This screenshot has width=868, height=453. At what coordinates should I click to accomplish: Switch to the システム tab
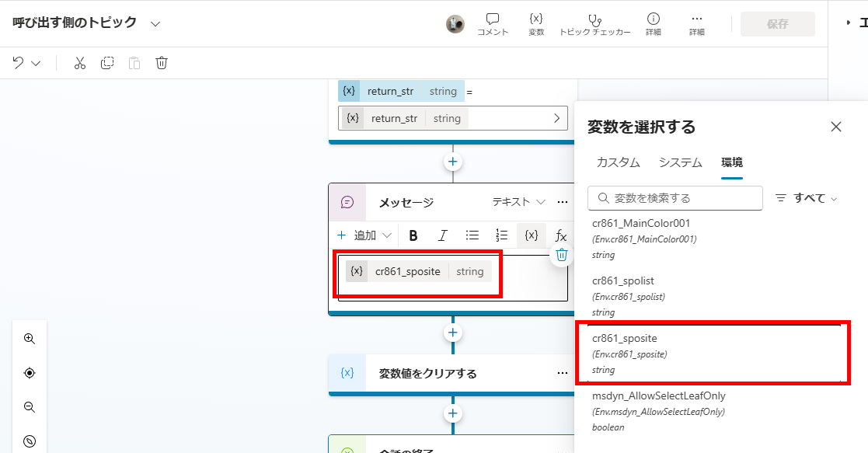click(x=680, y=162)
